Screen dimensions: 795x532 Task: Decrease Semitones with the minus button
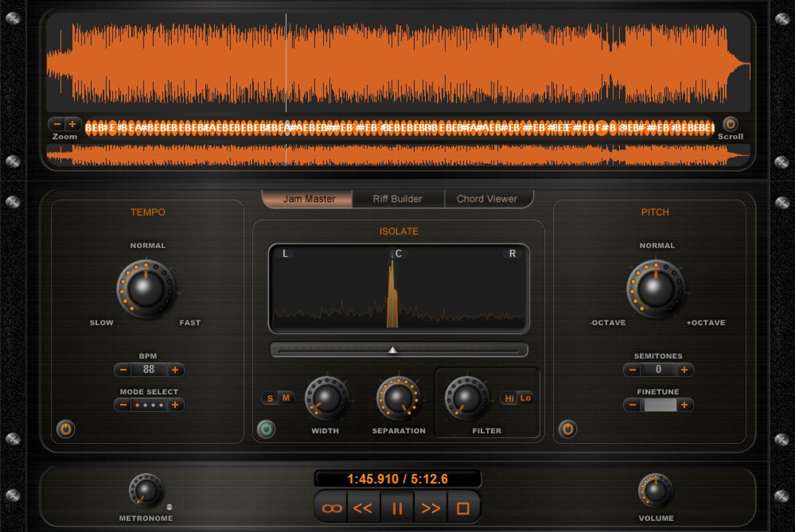click(x=632, y=370)
